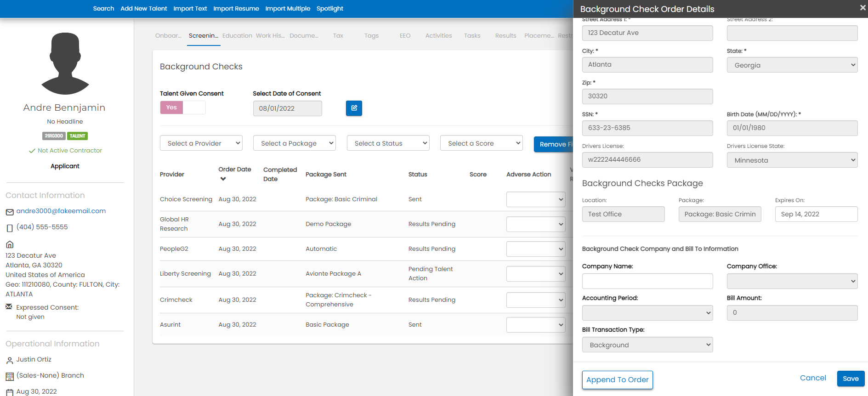This screenshot has height=396, width=868.
Task: Switch to the Education tab
Action: coord(237,35)
